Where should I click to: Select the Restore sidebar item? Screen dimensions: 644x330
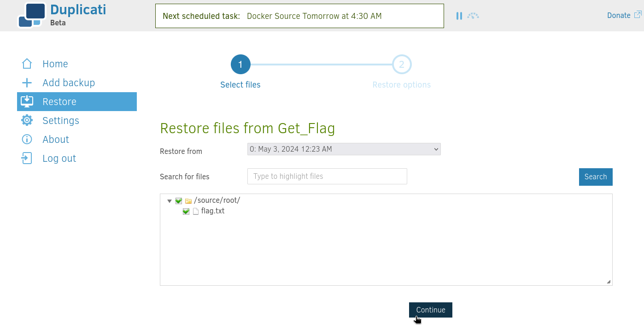tap(77, 101)
